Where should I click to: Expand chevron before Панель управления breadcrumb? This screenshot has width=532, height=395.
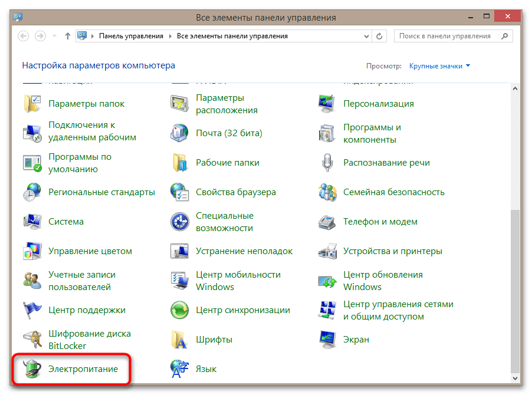click(x=92, y=36)
